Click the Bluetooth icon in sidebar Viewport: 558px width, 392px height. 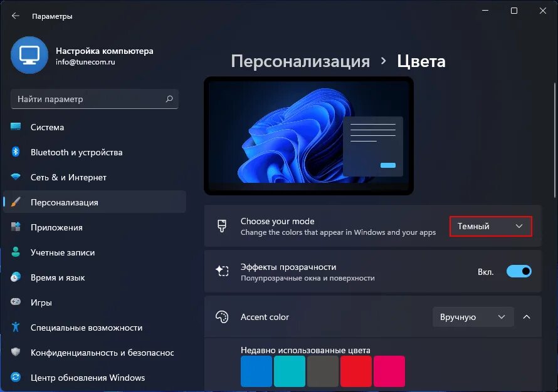(x=16, y=152)
